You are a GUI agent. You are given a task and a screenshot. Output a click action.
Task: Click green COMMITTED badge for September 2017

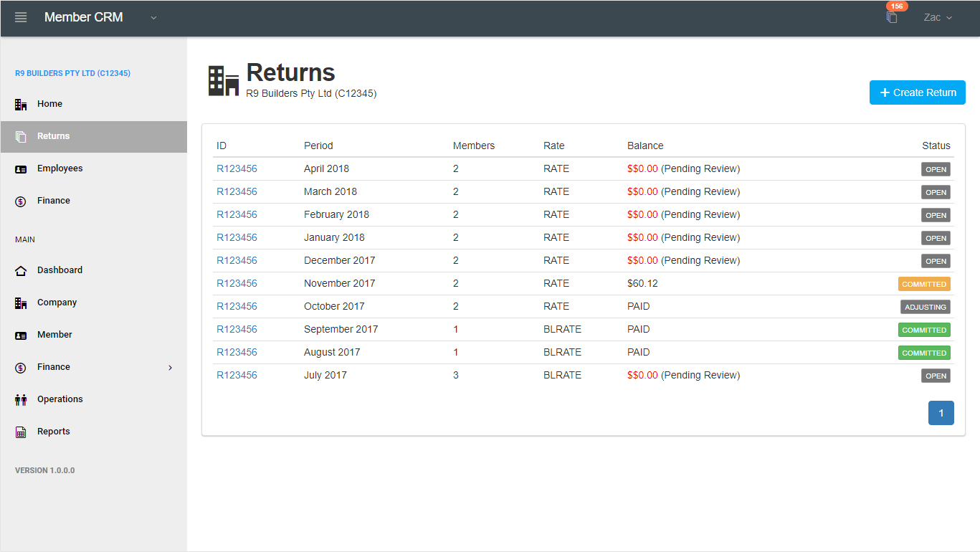point(924,330)
